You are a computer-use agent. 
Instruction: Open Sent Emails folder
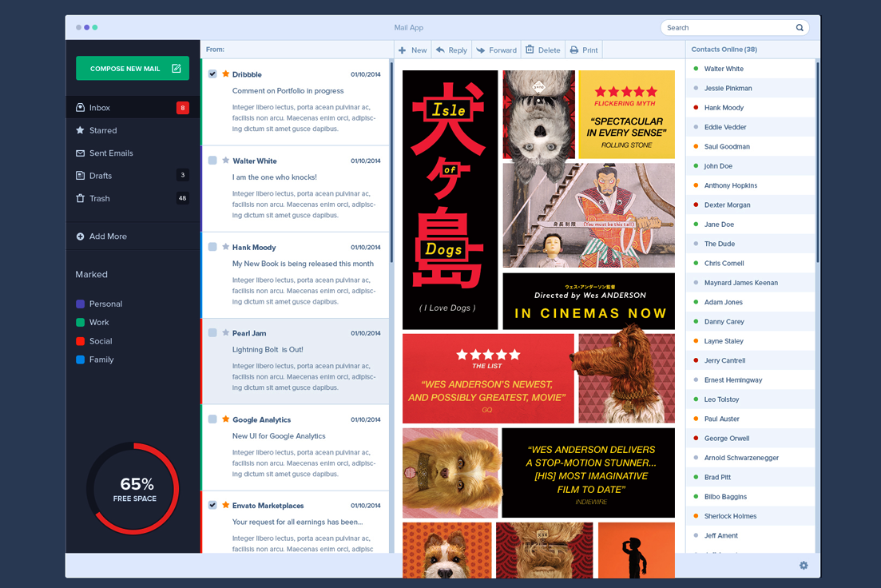click(133, 153)
